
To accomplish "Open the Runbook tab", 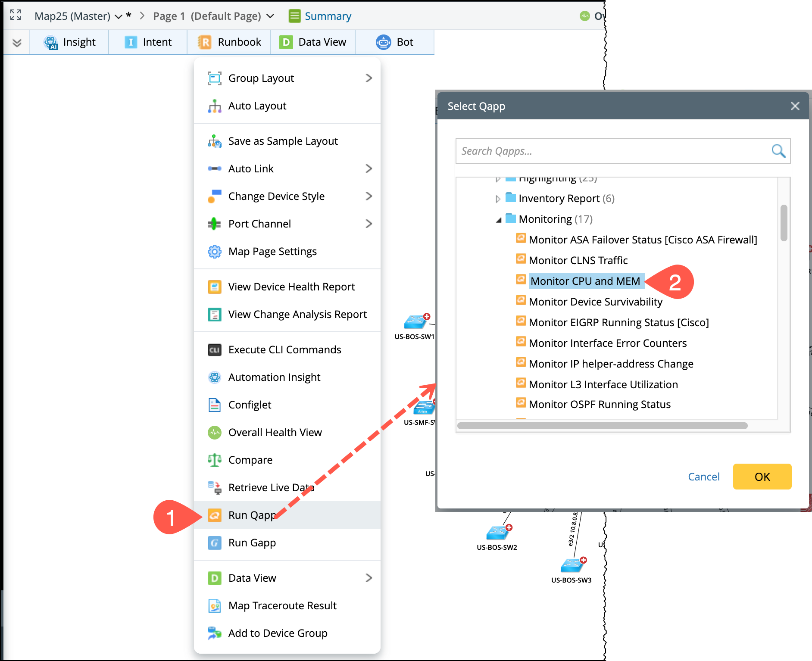I will (229, 42).
